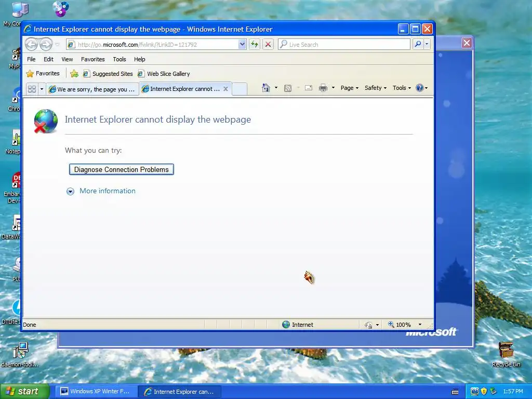Click the RSS feeds icon
Screen dimensions: 532x399
click(288, 88)
